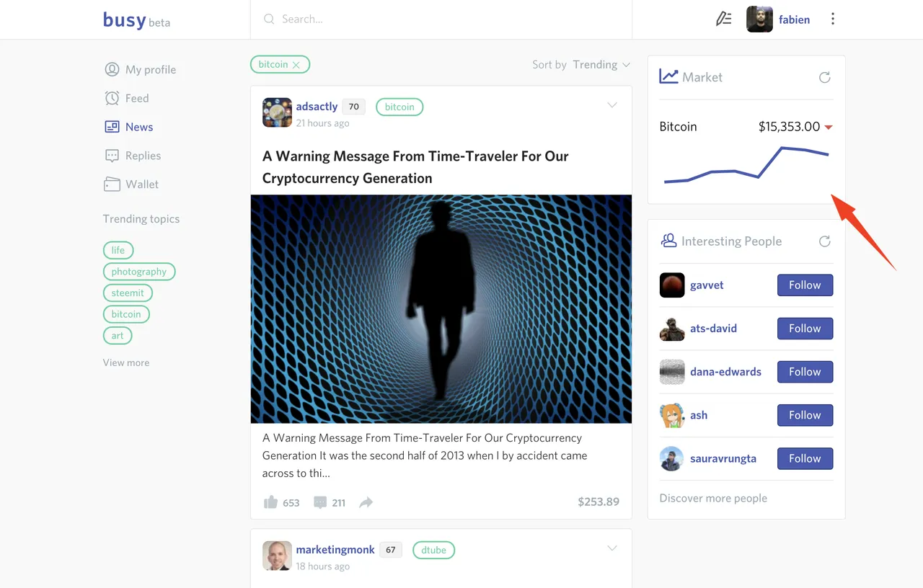
Task: Follow sauravrungta
Action: [805, 458]
